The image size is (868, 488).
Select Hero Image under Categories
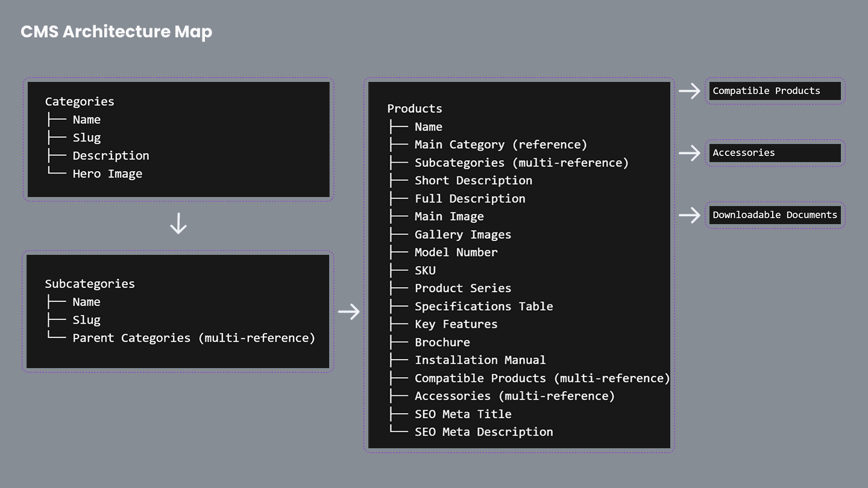[x=107, y=174]
